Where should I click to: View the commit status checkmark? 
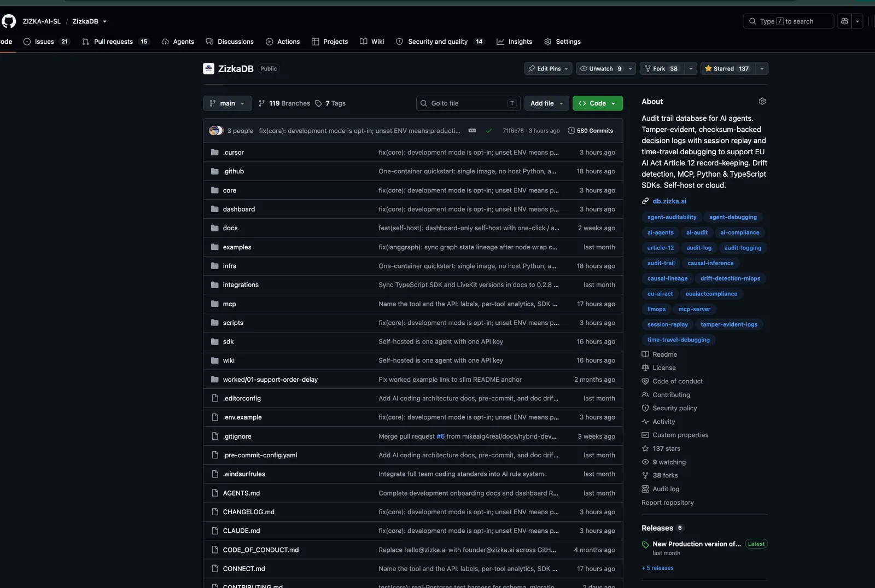[x=489, y=131]
